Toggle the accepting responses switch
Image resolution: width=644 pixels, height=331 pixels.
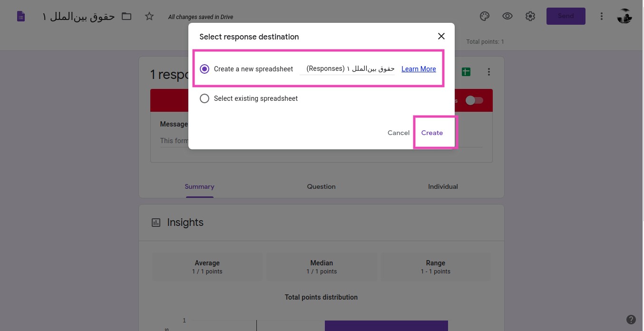point(474,100)
